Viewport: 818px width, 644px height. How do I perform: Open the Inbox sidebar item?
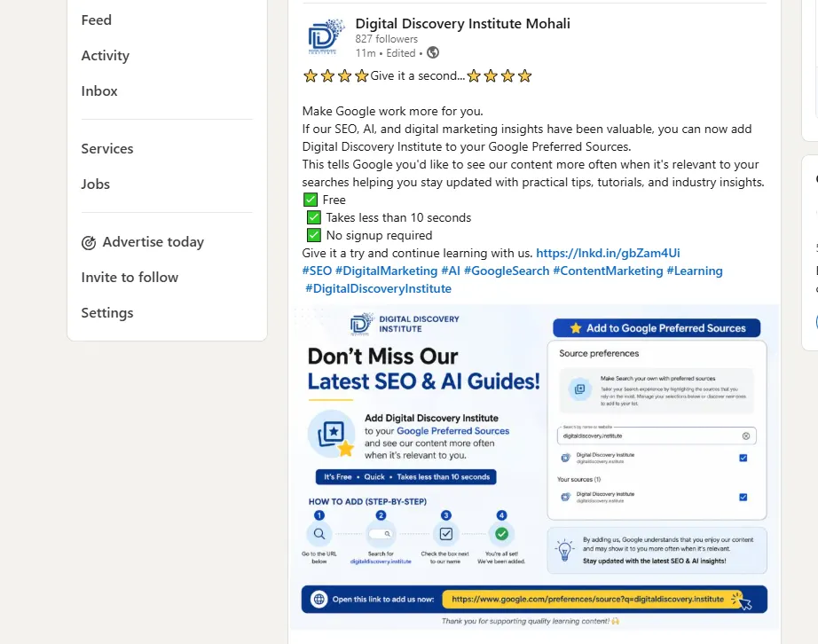(99, 90)
